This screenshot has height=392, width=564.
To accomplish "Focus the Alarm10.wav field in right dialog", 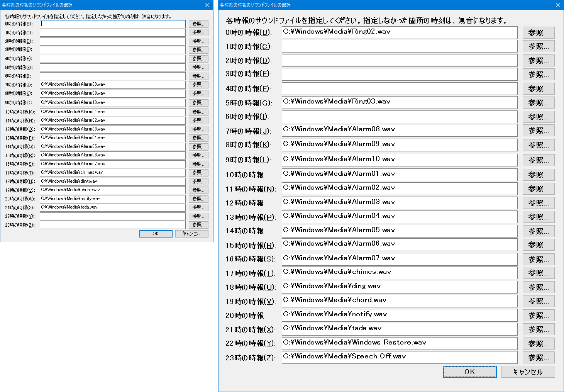I will click(x=400, y=160).
